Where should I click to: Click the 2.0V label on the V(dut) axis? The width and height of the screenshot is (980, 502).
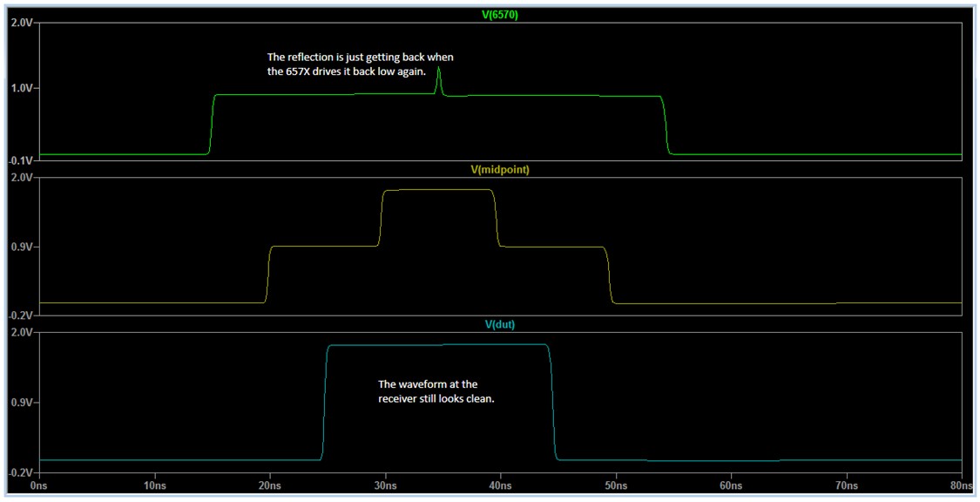click(x=19, y=333)
